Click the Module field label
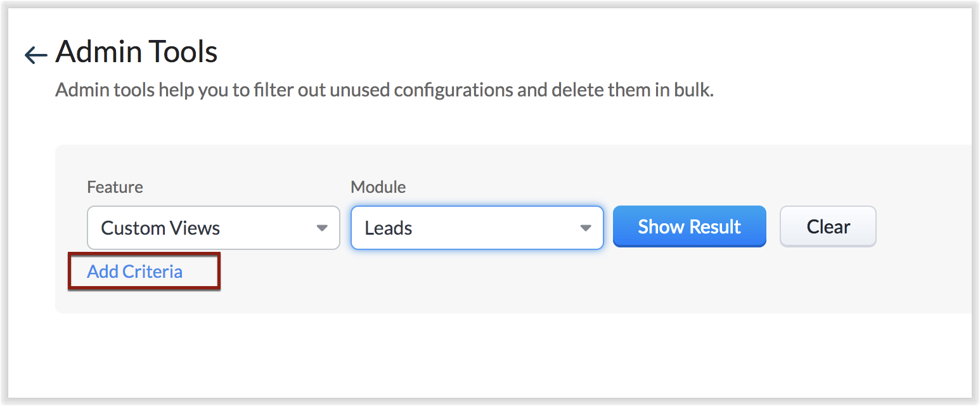The height and width of the screenshot is (406, 980). pos(378,187)
